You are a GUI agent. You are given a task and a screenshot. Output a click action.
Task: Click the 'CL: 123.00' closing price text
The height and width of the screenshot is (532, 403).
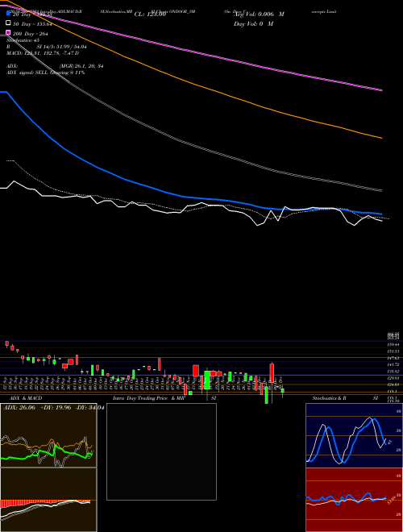point(150,15)
